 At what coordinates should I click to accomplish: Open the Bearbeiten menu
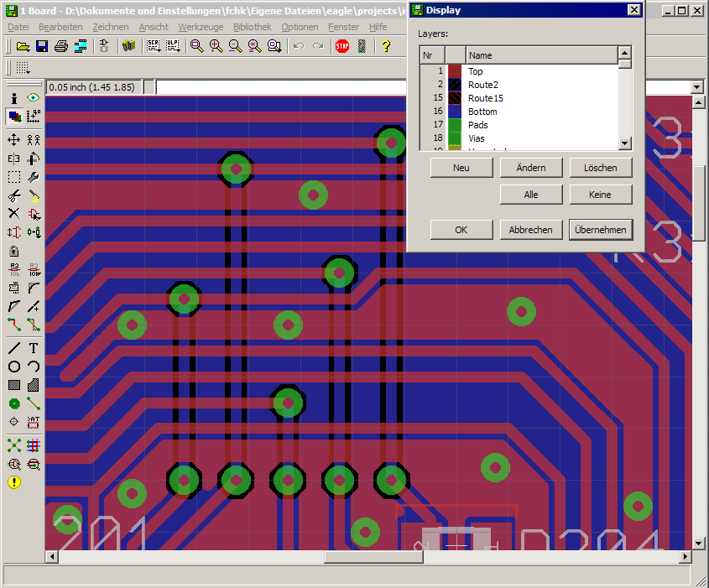click(60, 27)
